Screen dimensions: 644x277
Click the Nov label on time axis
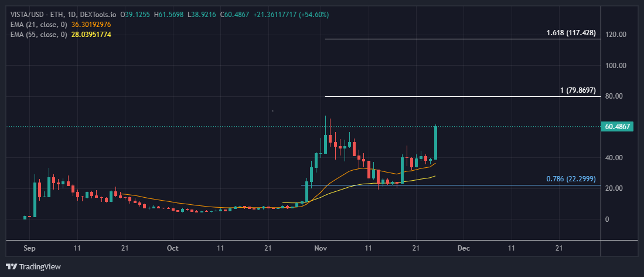pyautogui.click(x=321, y=249)
